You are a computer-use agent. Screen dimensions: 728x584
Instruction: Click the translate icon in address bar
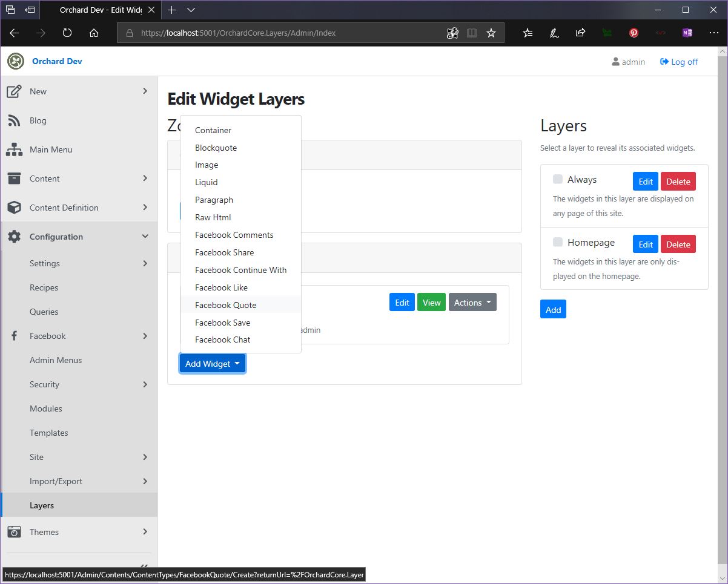[452, 33]
